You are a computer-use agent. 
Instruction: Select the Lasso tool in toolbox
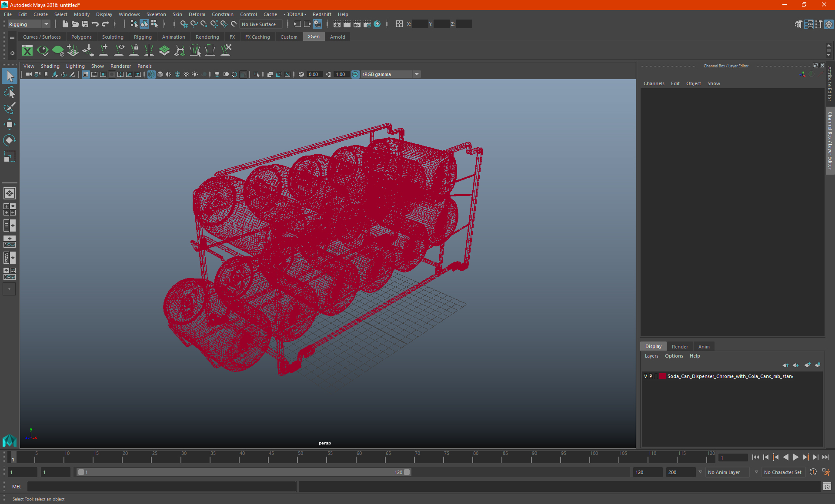coord(9,92)
